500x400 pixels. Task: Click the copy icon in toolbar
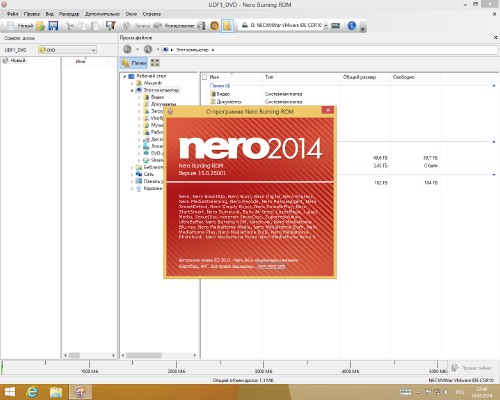point(82,26)
